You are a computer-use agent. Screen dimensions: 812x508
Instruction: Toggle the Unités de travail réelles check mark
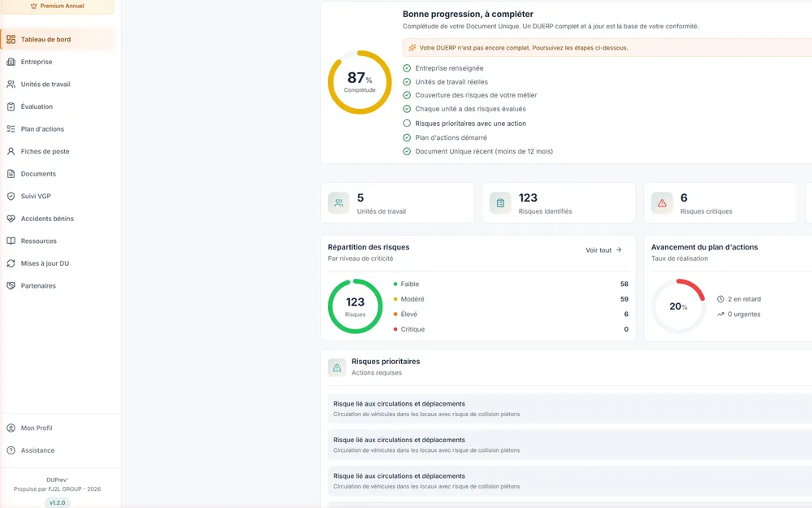[x=407, y=82]
